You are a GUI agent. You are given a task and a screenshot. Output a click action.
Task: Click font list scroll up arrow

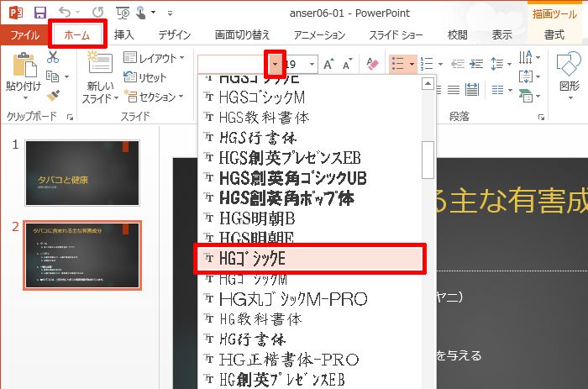tap(428, 83)
